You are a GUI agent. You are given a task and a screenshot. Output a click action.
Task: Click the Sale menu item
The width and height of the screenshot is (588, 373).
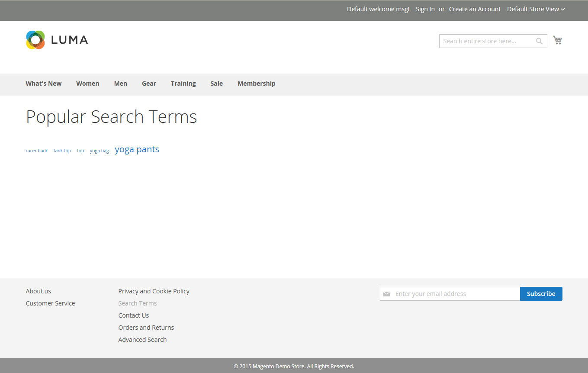coord(216,84)
